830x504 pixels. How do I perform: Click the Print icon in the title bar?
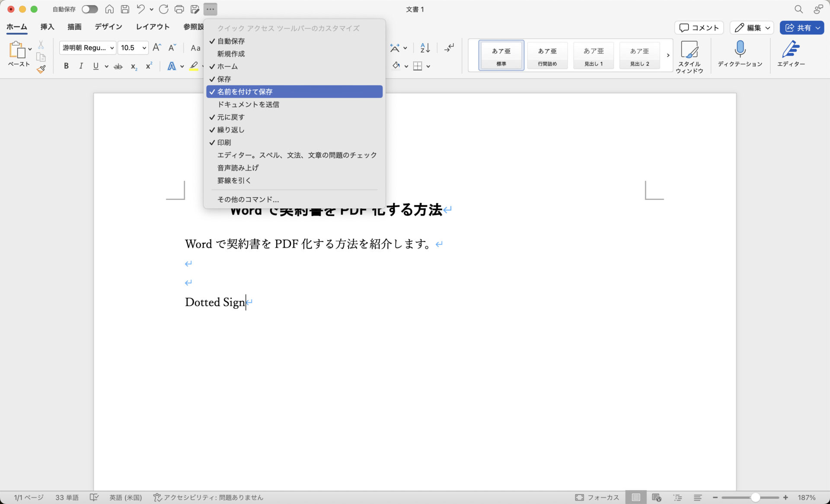[179, 9]
